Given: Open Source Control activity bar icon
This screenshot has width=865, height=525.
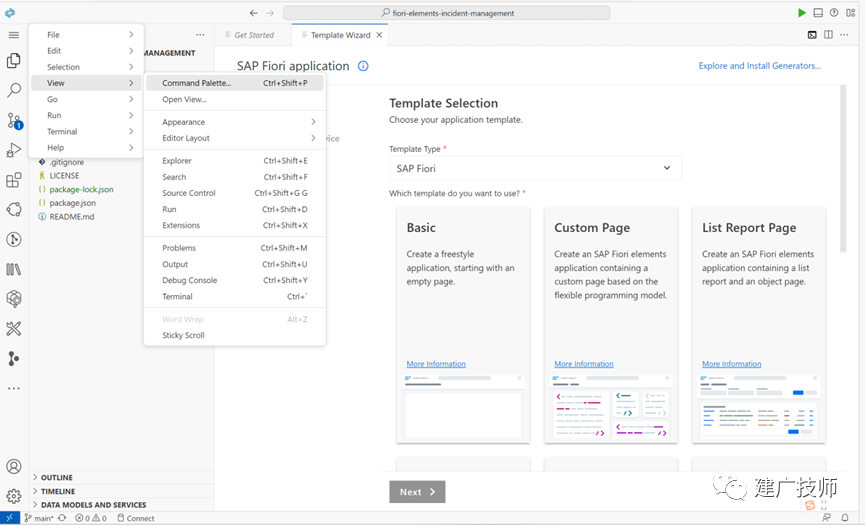Looking at the screenshot, I should (14, 121).
